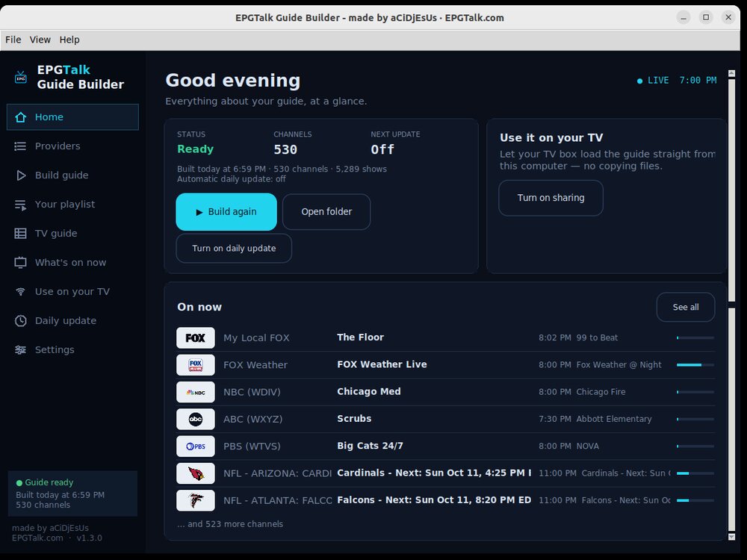Open the File menu
Image resolution: width=747 pixels, height=560 pixels.
[x=13, y=40]
